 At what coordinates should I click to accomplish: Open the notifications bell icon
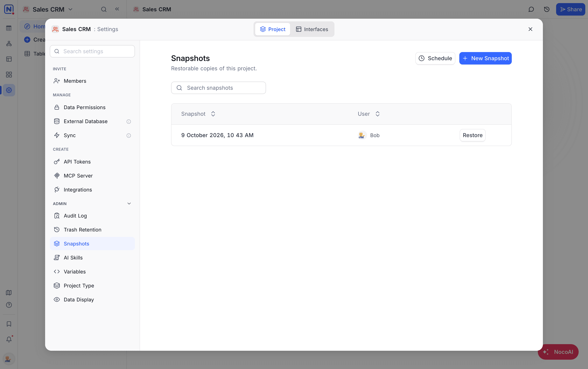click(9, 339)
